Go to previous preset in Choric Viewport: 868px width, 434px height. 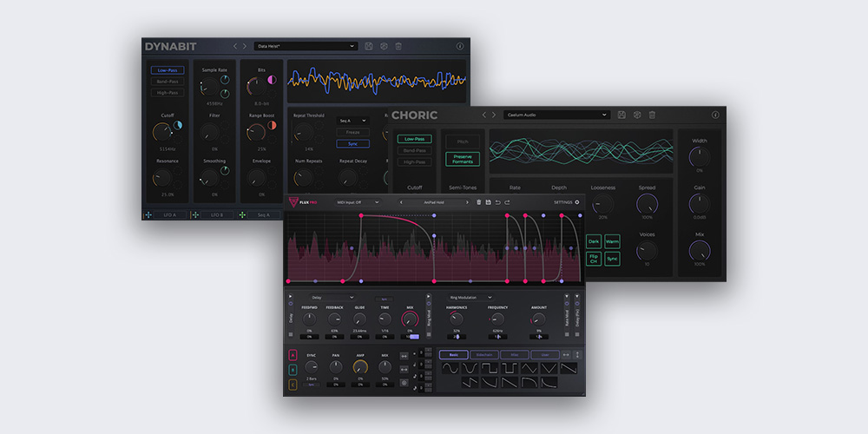[x=484, y=115]
